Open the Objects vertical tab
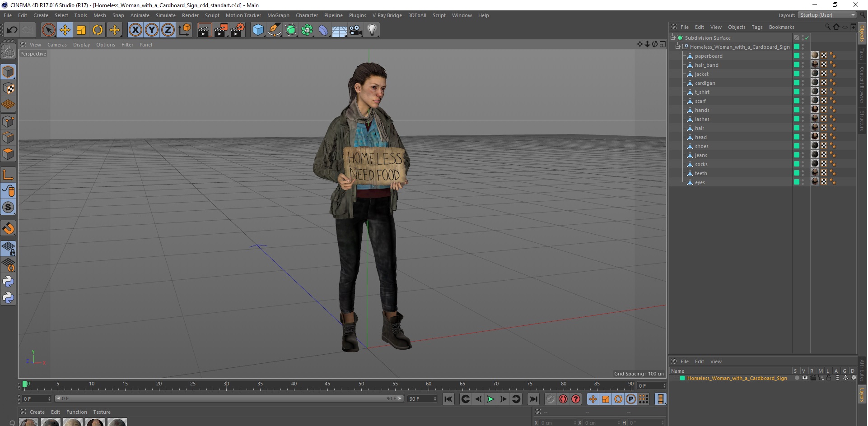868x426 pixels. 862,33
